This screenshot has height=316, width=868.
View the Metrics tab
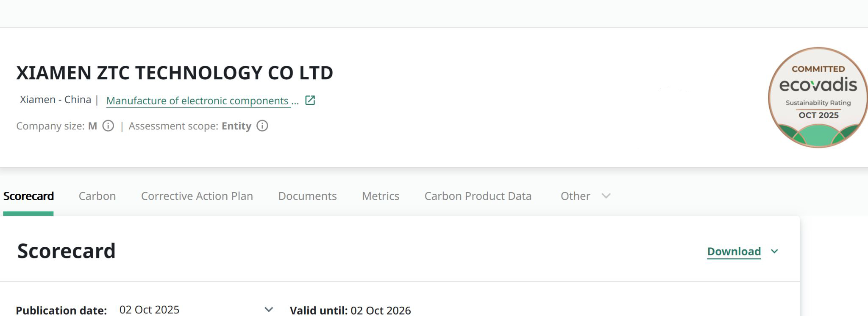(380, 196)
